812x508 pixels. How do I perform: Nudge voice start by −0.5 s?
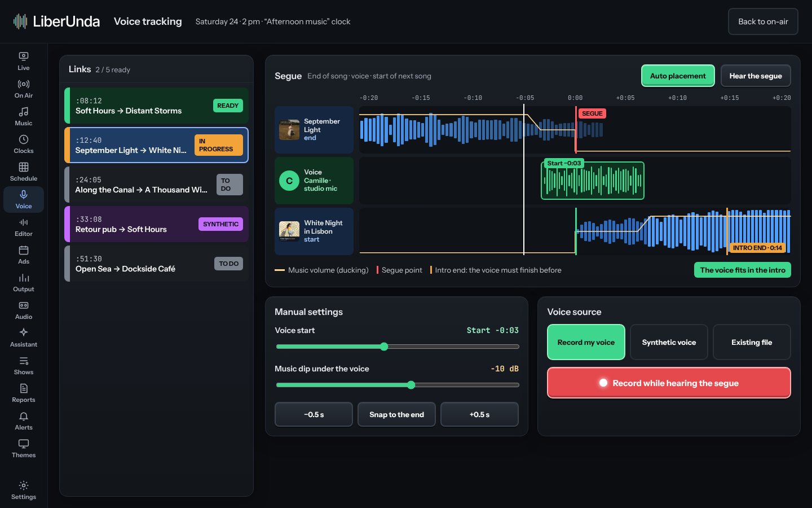pyautogui.click(x=314, y=414)
